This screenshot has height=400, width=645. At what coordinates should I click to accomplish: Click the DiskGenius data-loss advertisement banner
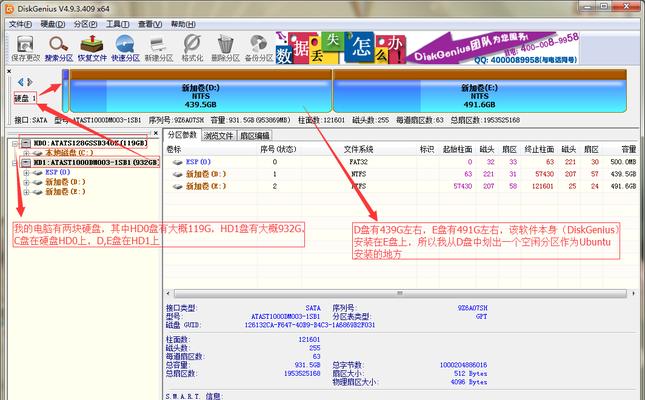point(428,48)
